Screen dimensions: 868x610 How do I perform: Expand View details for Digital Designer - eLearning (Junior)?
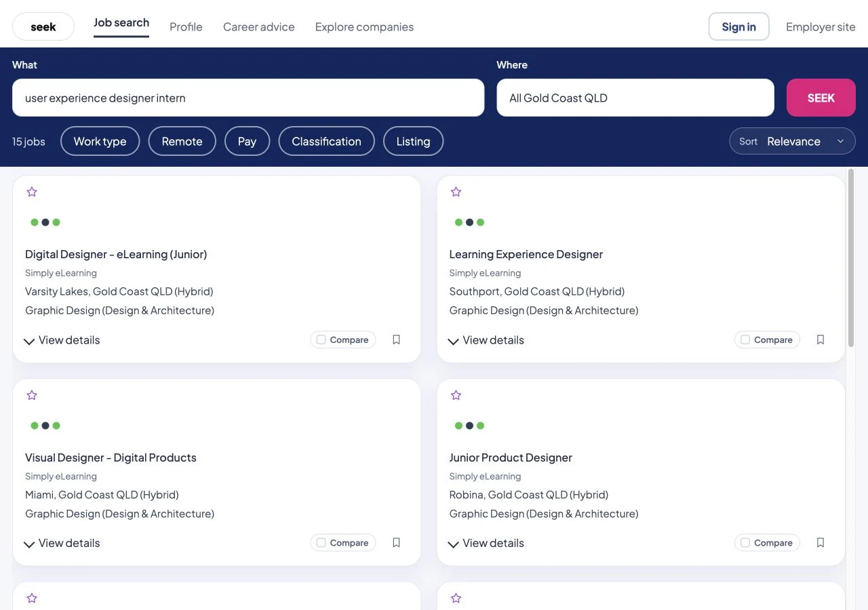coord(62,340)
